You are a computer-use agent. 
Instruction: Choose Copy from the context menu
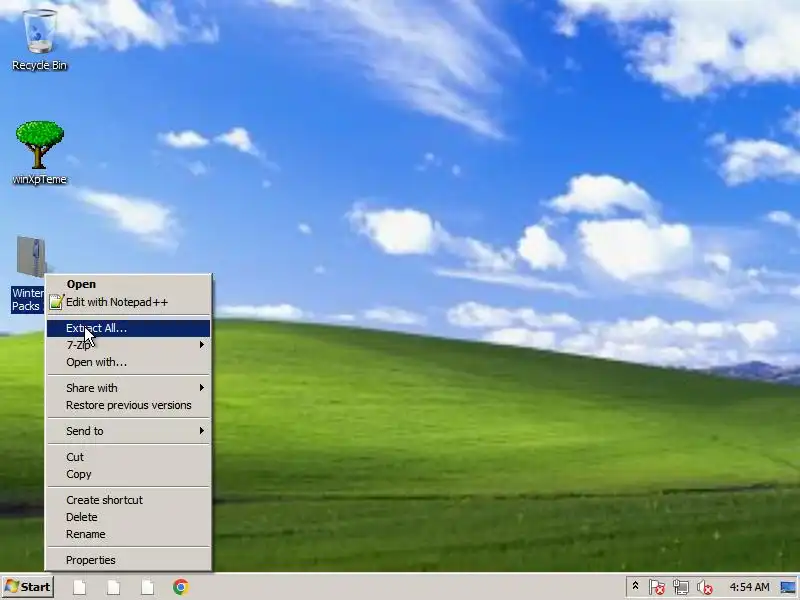click(x=129, y=474)
